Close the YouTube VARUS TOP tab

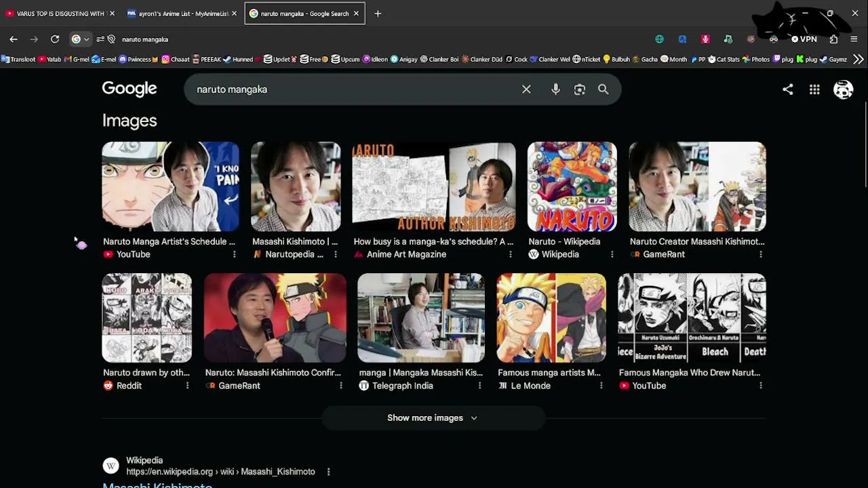coord(112,14)
